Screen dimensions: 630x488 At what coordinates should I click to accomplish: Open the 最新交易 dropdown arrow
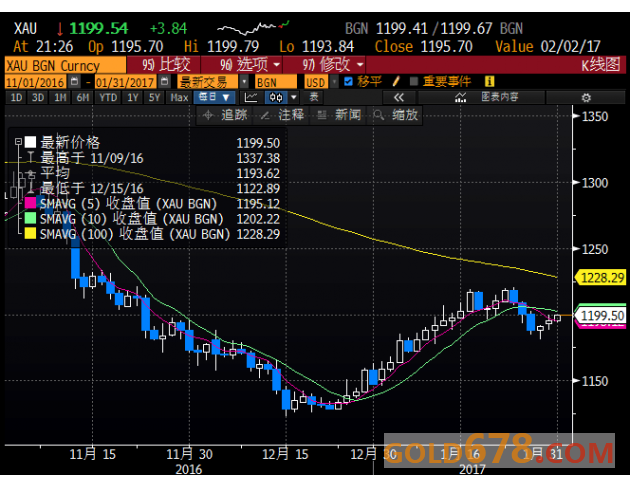point(244,82)
